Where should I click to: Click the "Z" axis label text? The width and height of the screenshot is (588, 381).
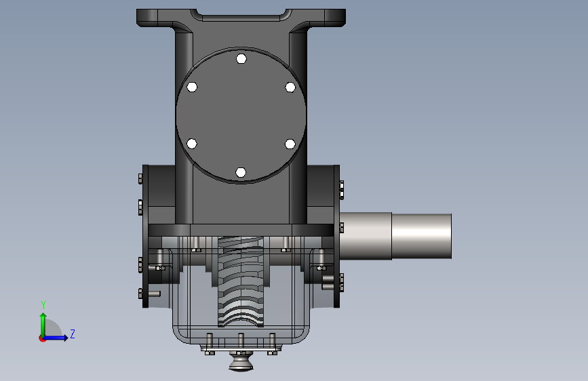(x=73, y=334)
